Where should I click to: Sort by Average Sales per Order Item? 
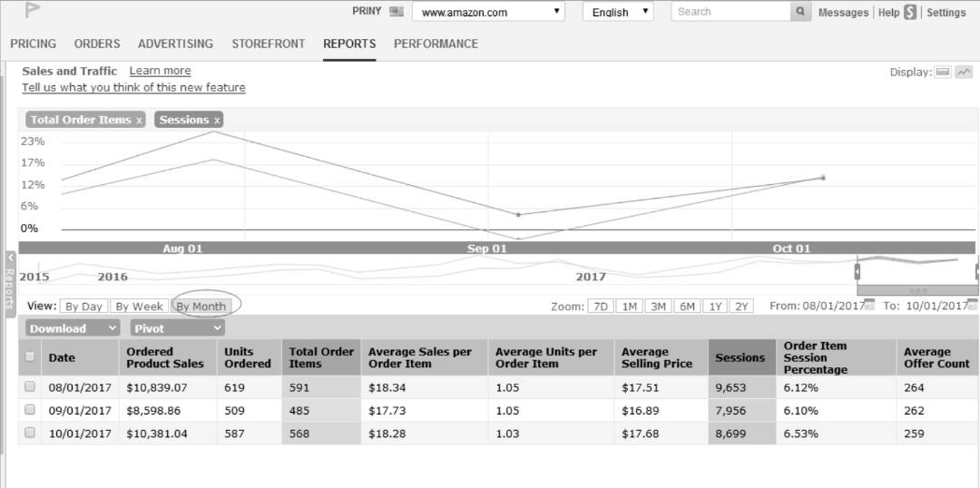[424, 357]
